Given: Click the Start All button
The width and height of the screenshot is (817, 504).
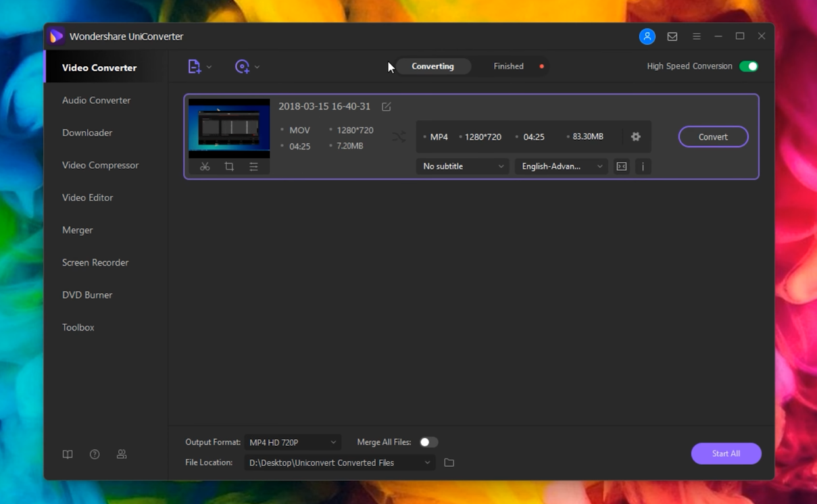Looking at the screenshot, I should 726,453.
